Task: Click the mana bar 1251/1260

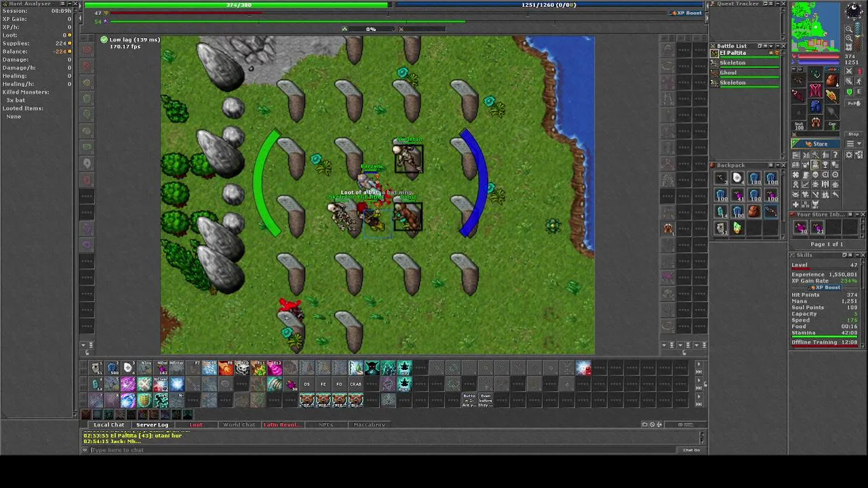Action: tap(549, 5)
